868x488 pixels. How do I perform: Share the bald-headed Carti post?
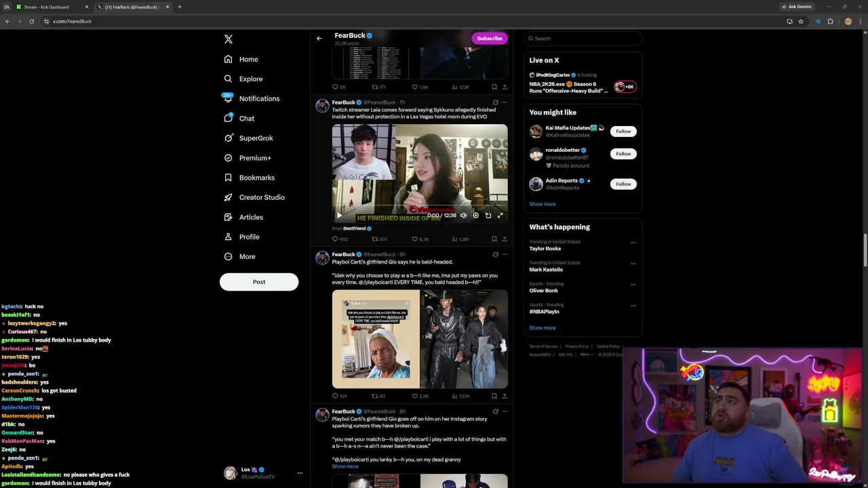pyautogui.click(x=504, y=396)
